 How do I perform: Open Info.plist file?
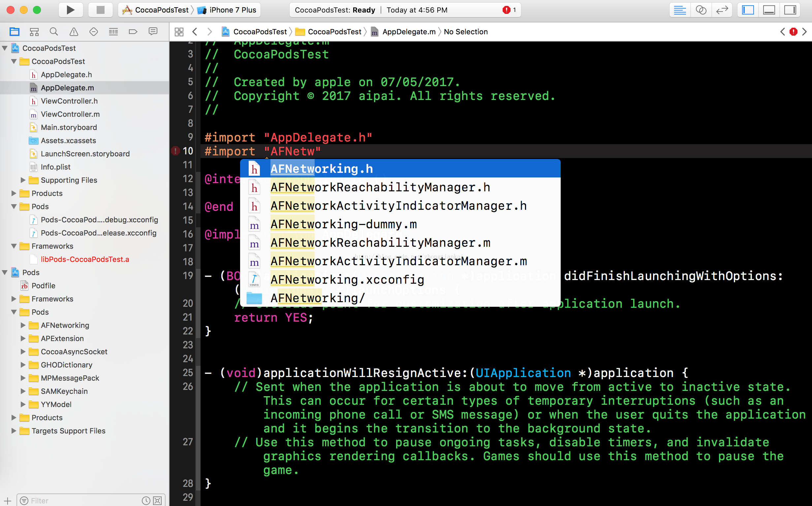pos(84,167)
